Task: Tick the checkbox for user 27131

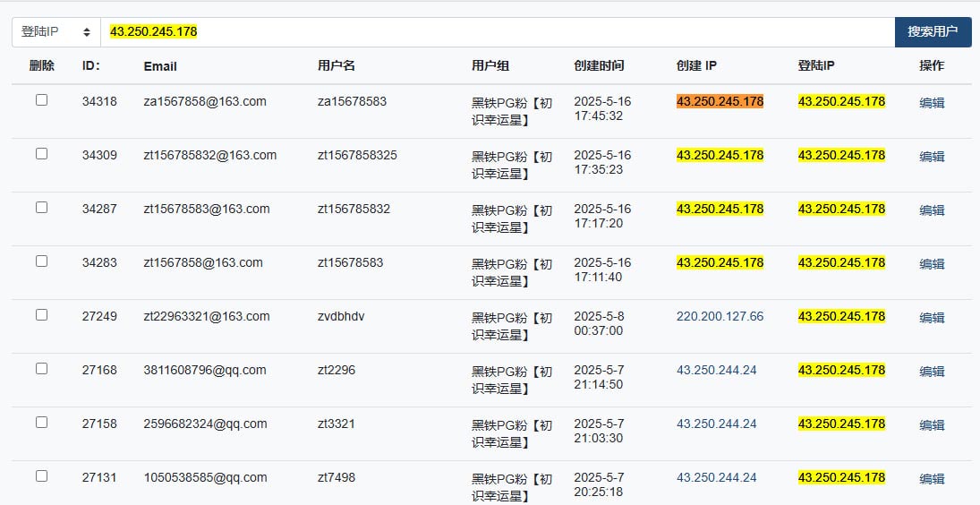Action: tap(42, 476)
